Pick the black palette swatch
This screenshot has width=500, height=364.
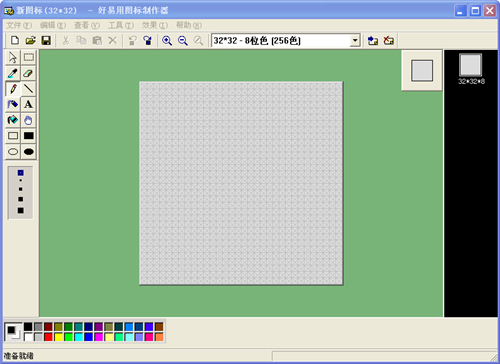point(28,327)
